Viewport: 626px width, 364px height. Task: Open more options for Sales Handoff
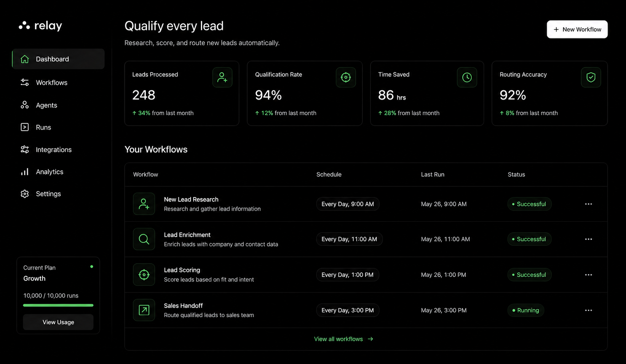(x=588, y=310)
